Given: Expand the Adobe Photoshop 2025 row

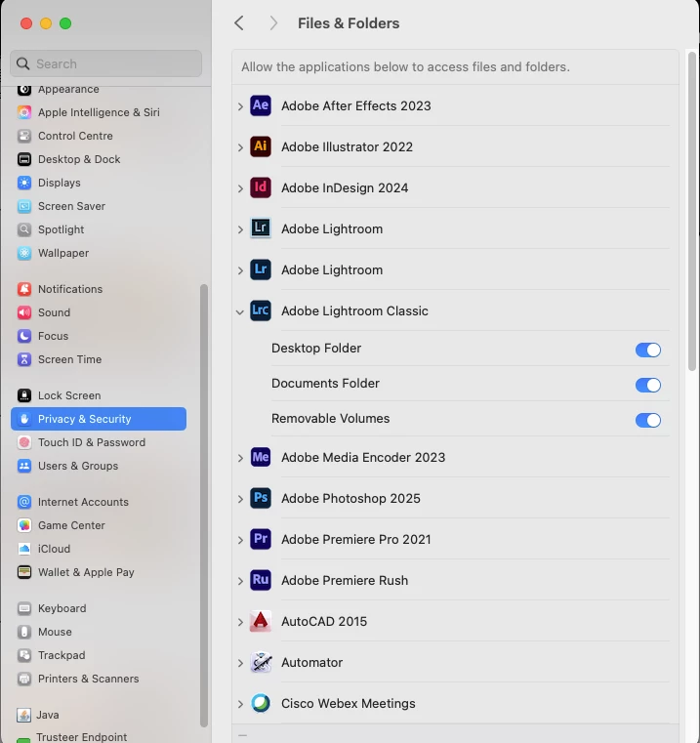Looking at the screenshot, I should 240,499.
